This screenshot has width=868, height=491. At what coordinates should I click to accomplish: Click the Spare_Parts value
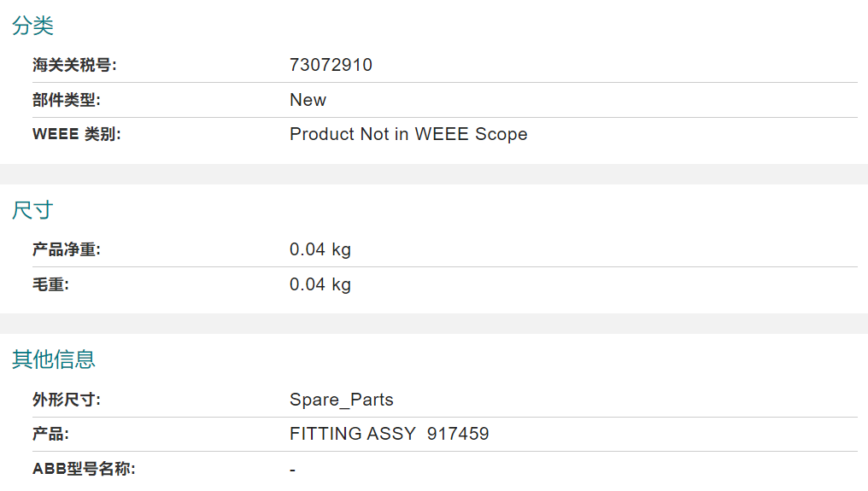click(x=342, y=400)
